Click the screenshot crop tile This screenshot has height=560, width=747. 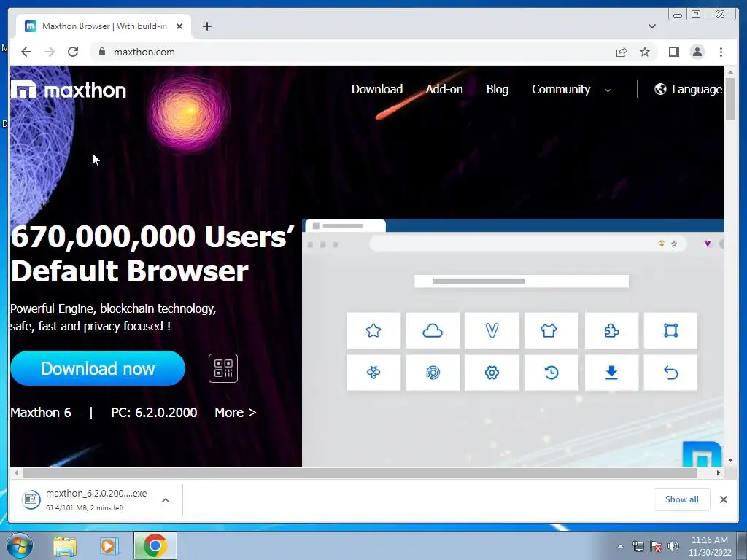(671, 330)
